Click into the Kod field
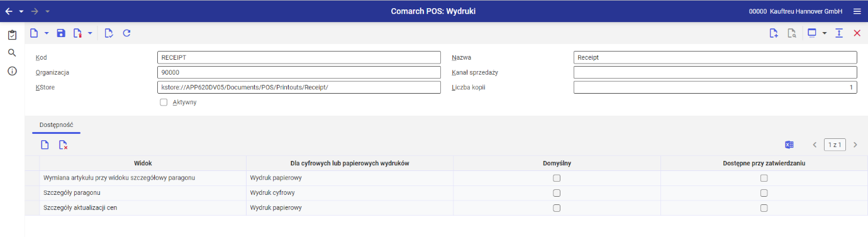 point(299,57)
